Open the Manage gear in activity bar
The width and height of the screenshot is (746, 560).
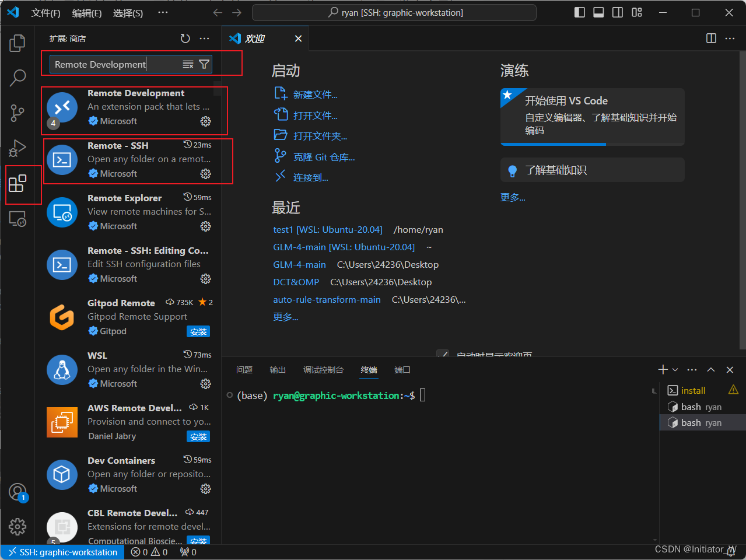17,527
